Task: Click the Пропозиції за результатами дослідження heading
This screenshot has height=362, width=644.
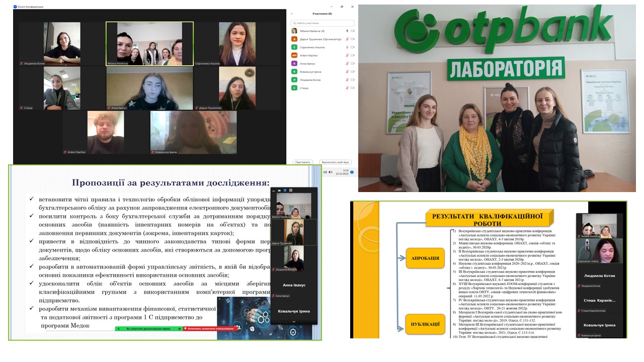Action: (171, 182)
